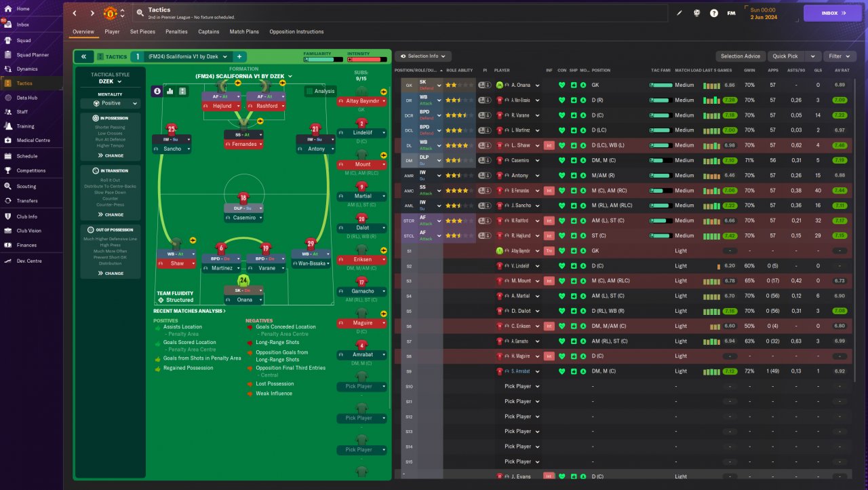Open Recent Matches Analysis link
Screen dimensions: 868x490
tap(190, 311)
